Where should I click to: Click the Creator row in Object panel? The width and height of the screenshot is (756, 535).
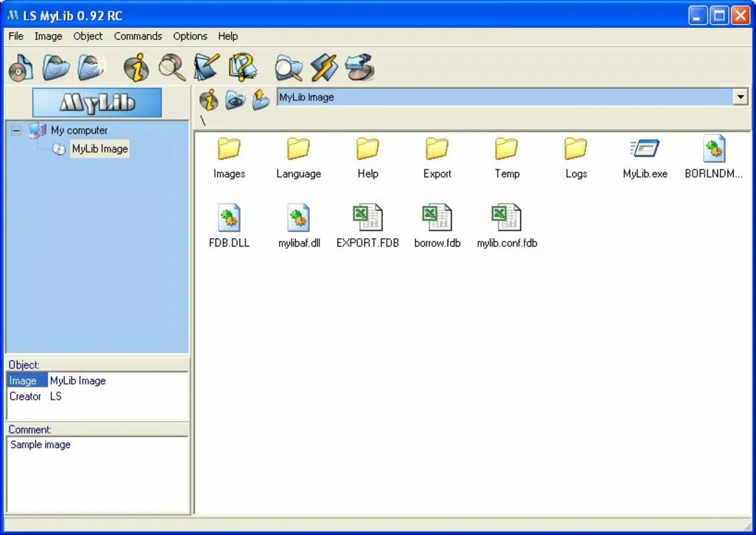98,396
